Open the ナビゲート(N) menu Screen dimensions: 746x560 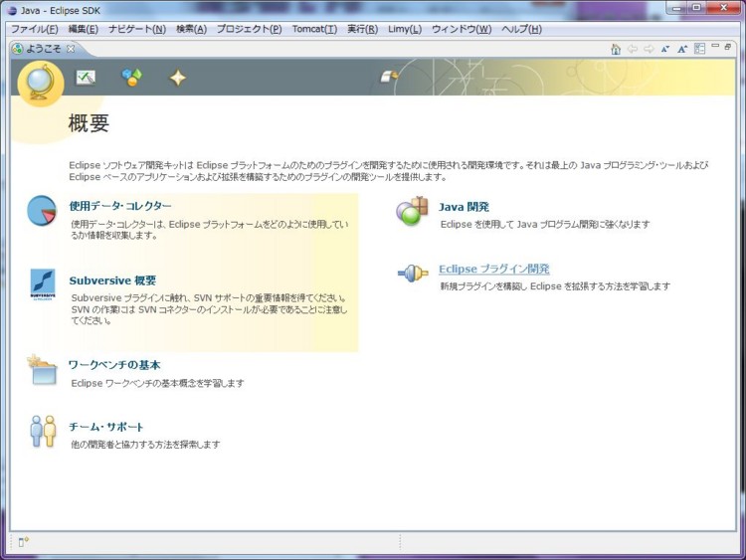(x=137, y=29)
